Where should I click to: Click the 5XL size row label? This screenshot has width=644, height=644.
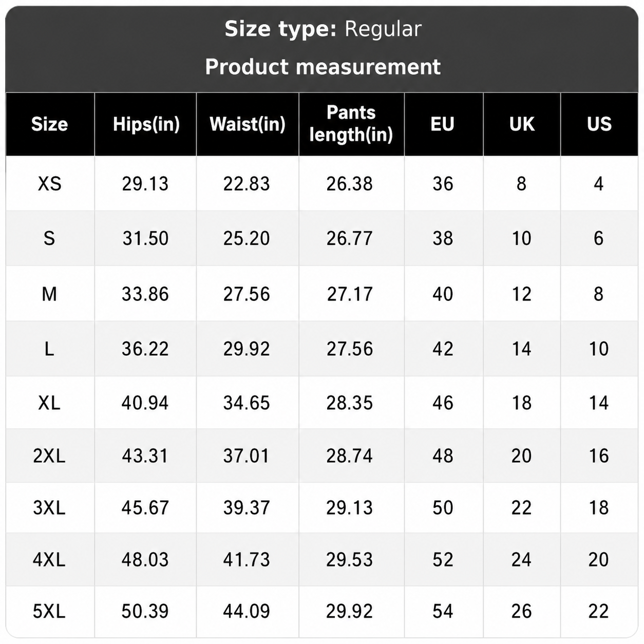pyautogui.click(x=49, y=611)
